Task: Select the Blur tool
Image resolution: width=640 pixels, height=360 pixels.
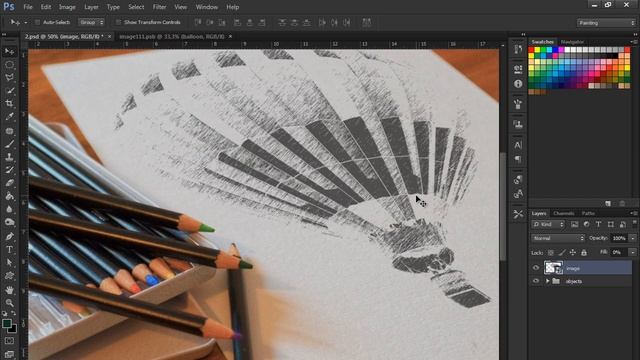Action: [x=9, y=209]
